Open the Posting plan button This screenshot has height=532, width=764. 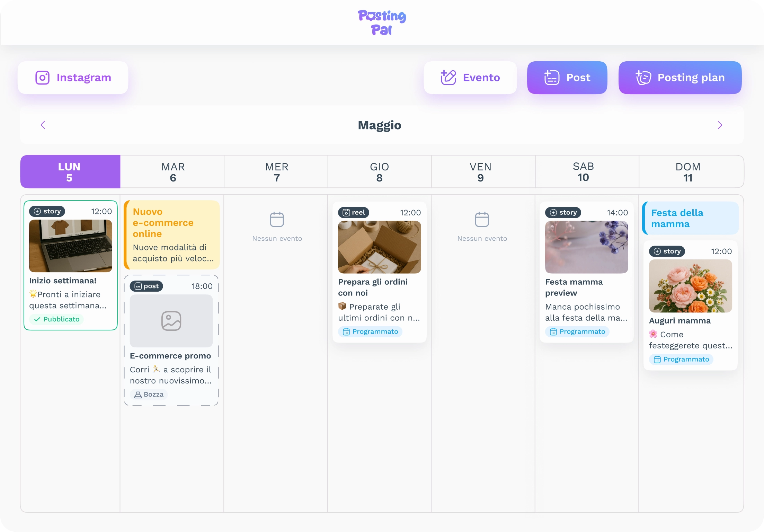[x=680, y=78]
